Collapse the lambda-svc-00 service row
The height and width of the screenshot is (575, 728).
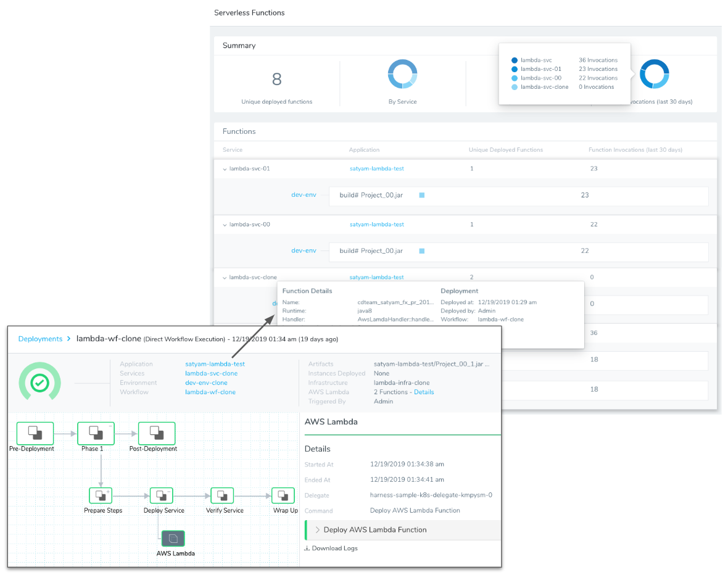coord(225,225)
